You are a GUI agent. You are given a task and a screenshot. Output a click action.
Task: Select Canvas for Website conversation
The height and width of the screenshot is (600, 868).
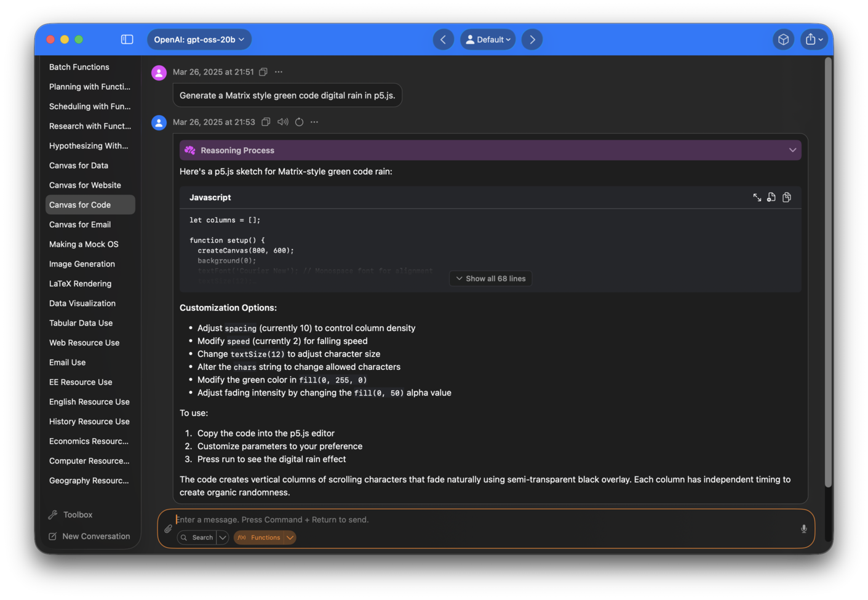85,185
